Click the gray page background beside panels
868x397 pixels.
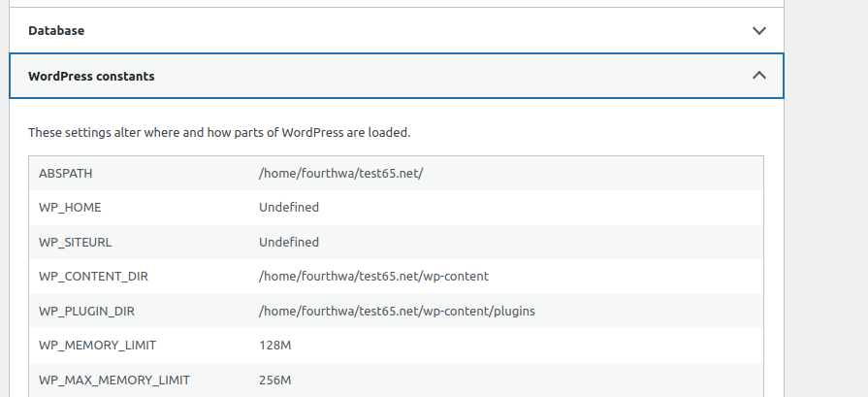[x=824, y=194]
